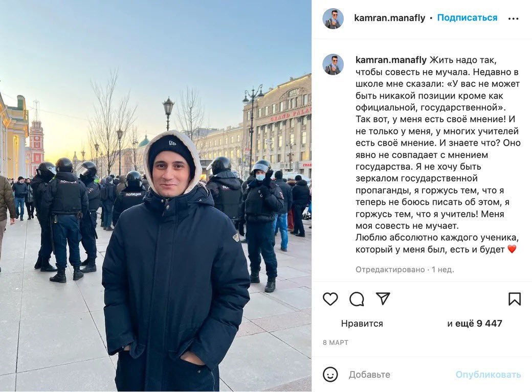Screen dimensions: 532x392
Task: Click caption profile avatar picture
Action: tap(333, 64)
